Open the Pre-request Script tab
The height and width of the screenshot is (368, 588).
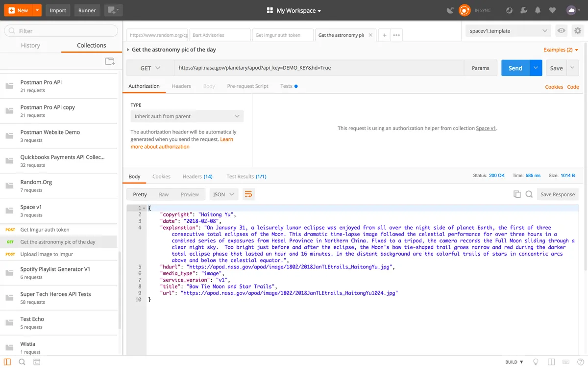point(247,86)
